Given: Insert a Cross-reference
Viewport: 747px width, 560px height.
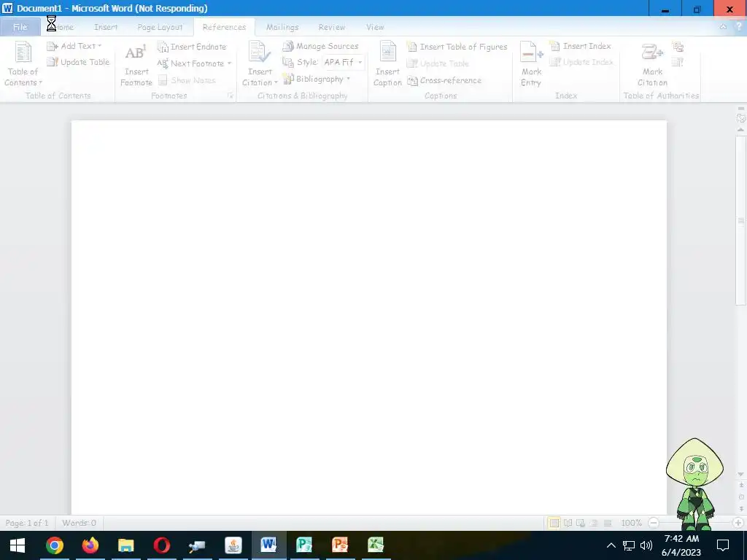Looking at the screenshot, I should [444, 80].
